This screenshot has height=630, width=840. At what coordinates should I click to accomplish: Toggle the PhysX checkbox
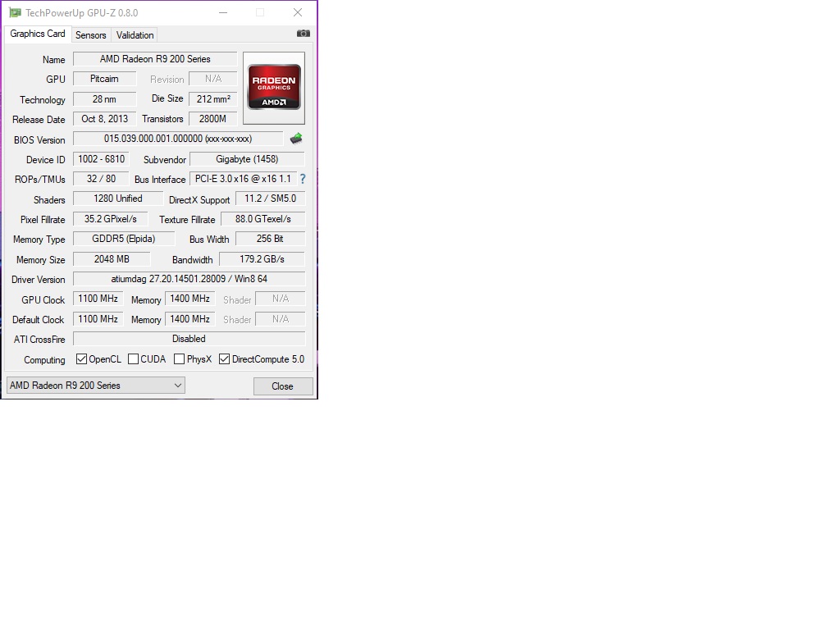point(180,359)
